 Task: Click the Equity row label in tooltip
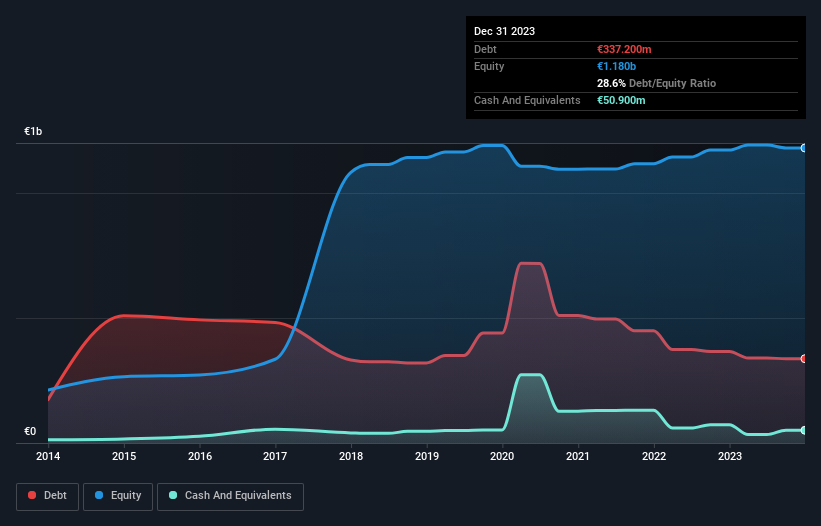click(489, 66)
